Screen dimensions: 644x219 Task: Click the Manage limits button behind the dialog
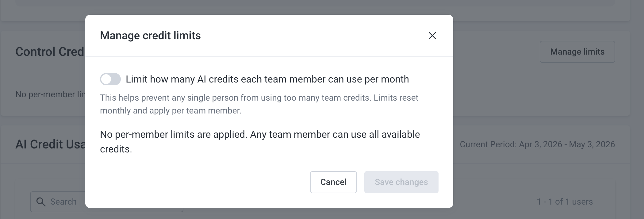tap(577, 52)
